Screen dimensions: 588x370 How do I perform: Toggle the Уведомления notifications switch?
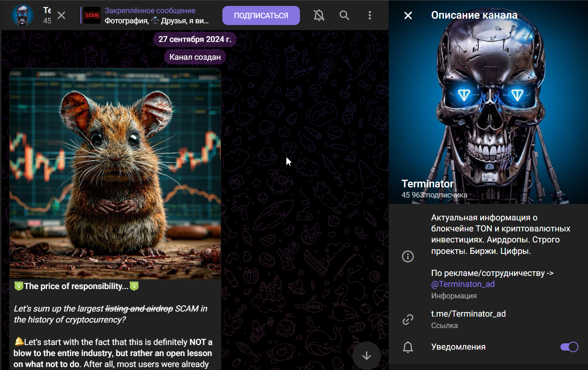pyautogui.click(x=569, y=347)
